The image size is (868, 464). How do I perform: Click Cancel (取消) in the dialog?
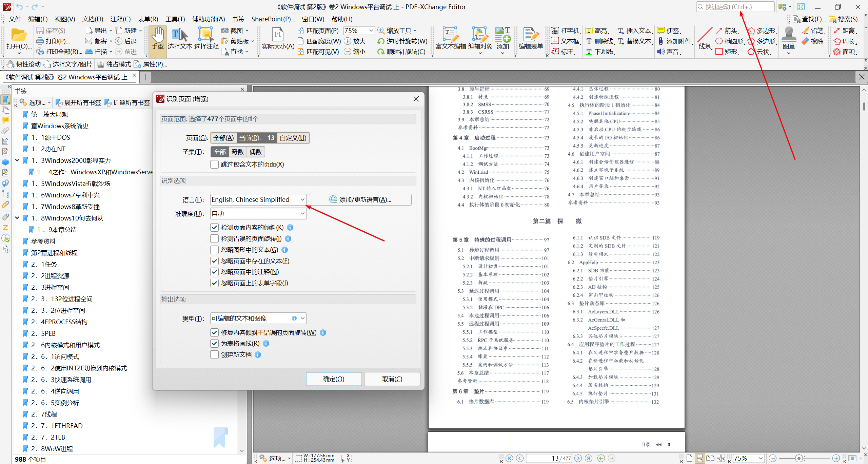click(392, 379)
